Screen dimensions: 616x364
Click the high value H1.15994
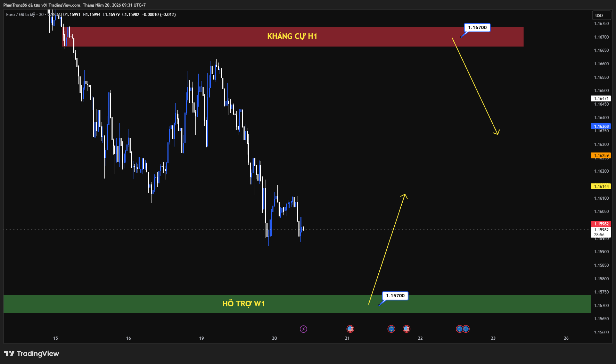coord(92,15)
